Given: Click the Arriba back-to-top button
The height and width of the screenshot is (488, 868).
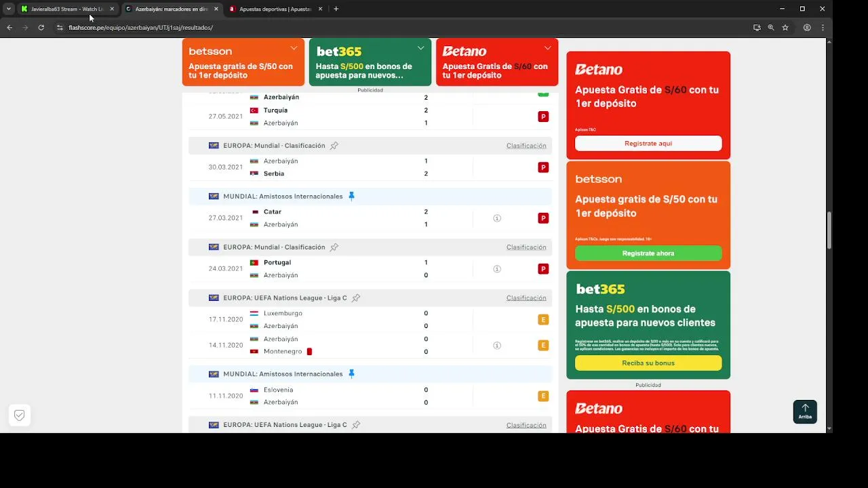Looking at the screenshot, I should (x=805, y=411).
